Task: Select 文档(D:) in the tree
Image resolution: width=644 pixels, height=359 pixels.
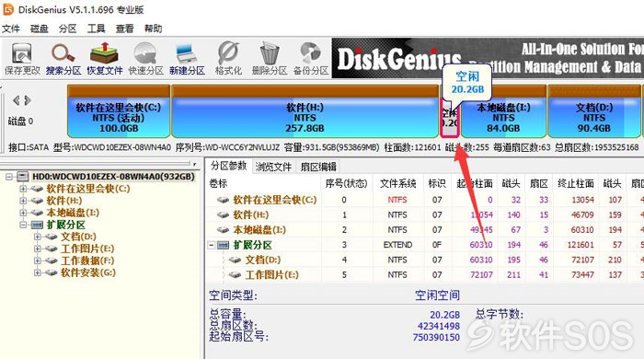Action: pos(78,237)
